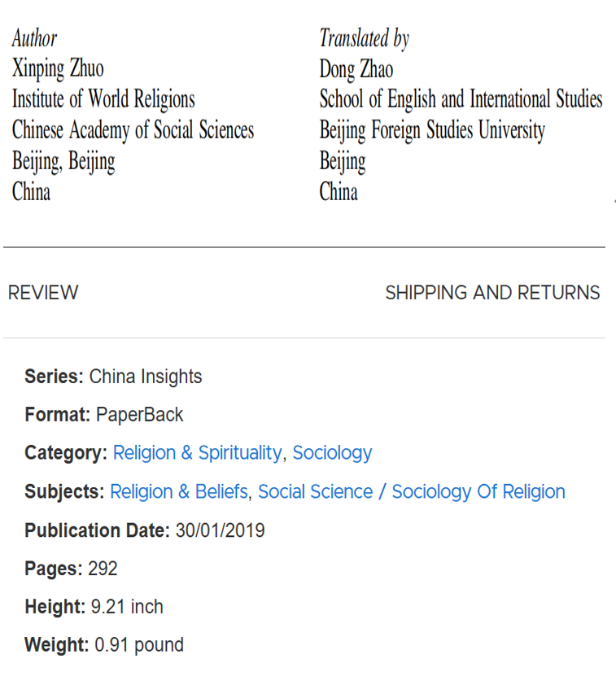
Task: Click School of English and International Studies
Action: (461, 99)
